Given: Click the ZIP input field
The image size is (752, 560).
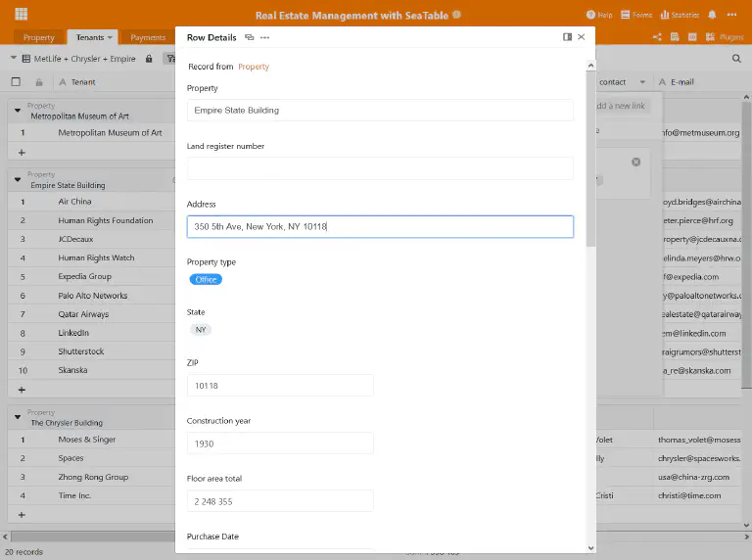Looking at the screenshot, I should [x=280, y=386].
